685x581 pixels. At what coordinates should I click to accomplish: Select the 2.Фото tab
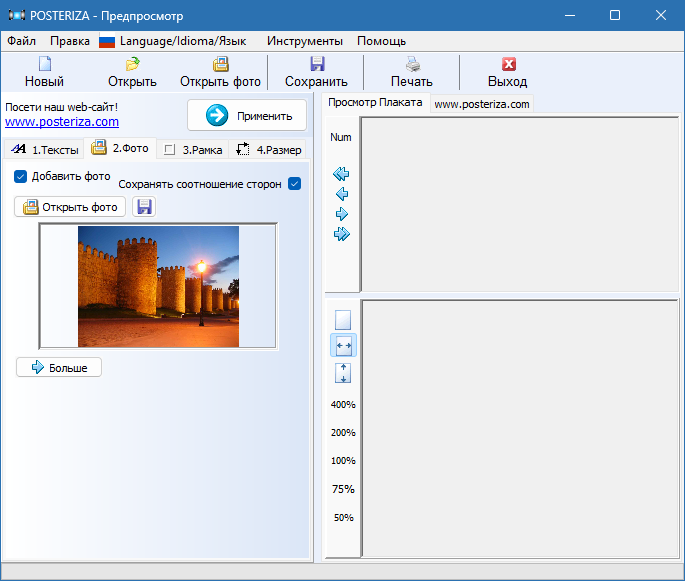point(120,148)
